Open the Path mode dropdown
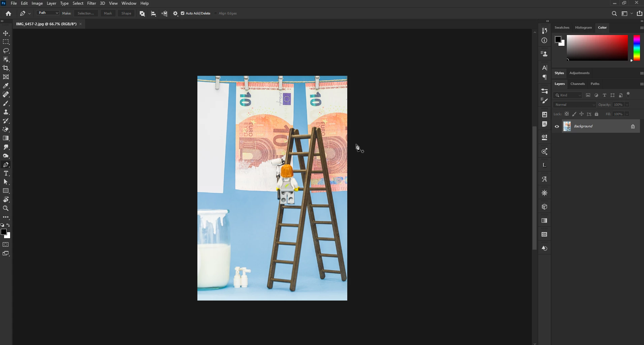 pos(48,13)
